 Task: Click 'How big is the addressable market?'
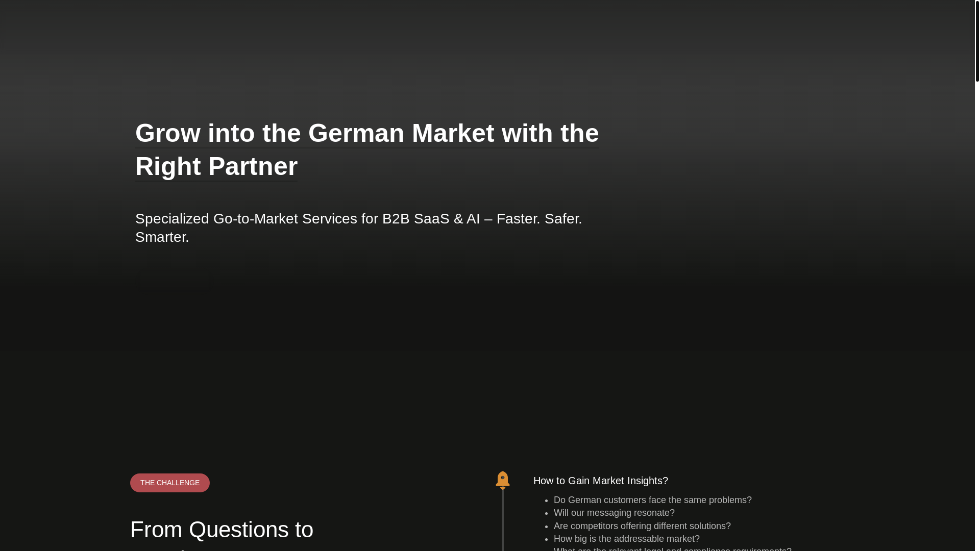(626, 539)
